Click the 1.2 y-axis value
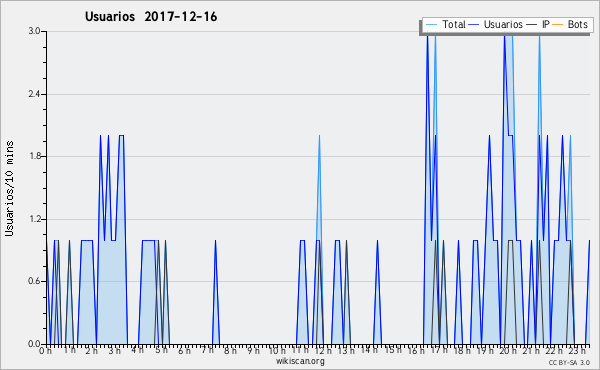 (34, 219)
